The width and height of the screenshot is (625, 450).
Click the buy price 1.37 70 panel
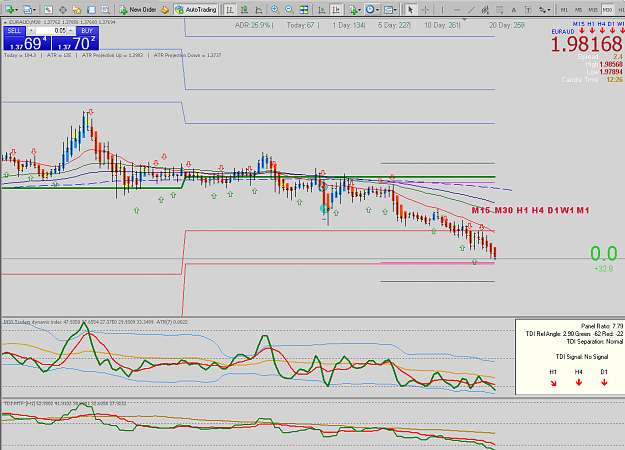tap(75, 43)
